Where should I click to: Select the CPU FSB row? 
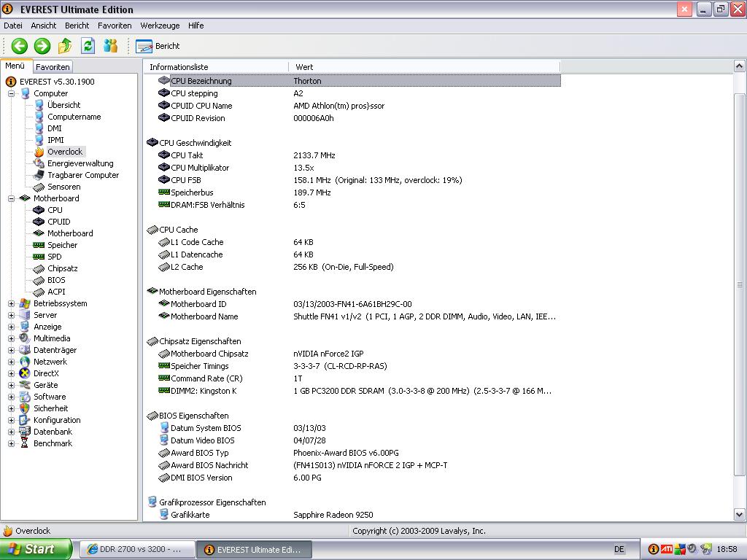(x=359, y=180)
